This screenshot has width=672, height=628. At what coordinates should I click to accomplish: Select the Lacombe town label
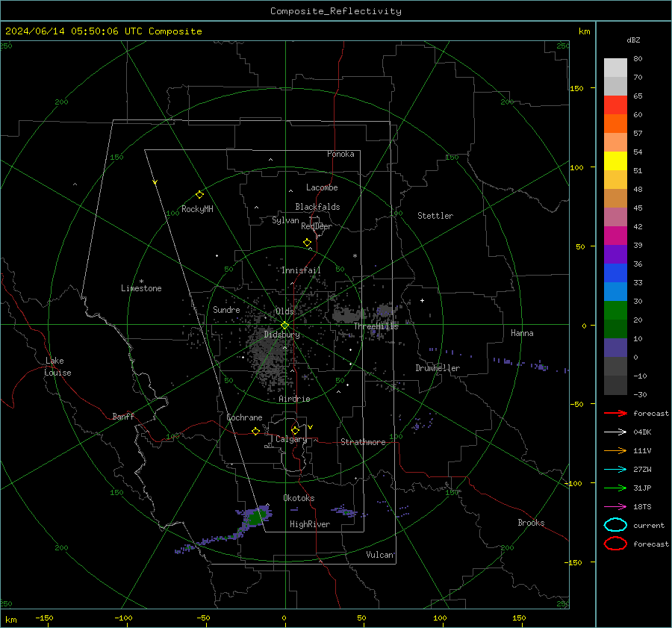(322, 187)
